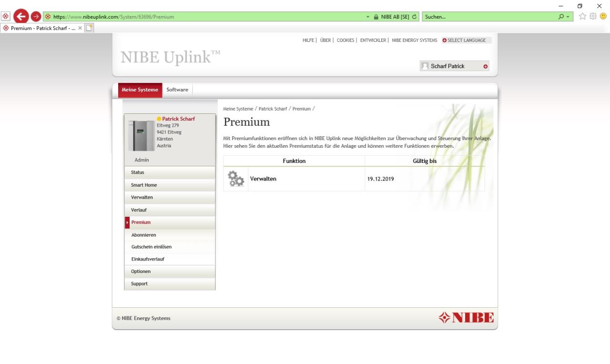Click the yellow status indicator dot
This screenshot has height=364, width=610.
[159, 119]
